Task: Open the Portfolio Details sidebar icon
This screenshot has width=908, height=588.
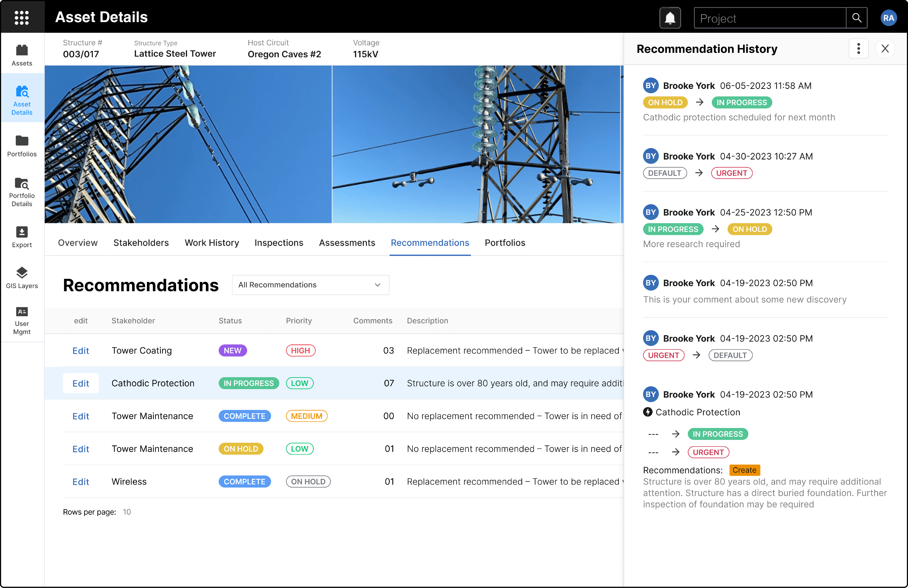Action: coord(22,189)
